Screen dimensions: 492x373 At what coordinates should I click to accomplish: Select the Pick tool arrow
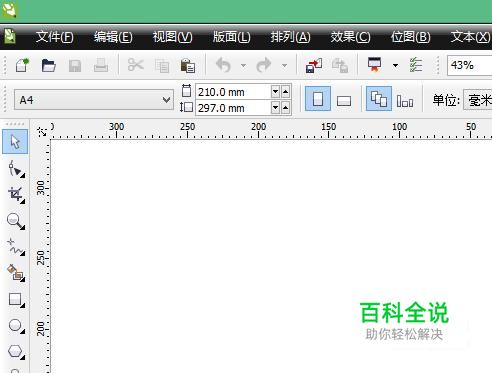tap(15, 142)
